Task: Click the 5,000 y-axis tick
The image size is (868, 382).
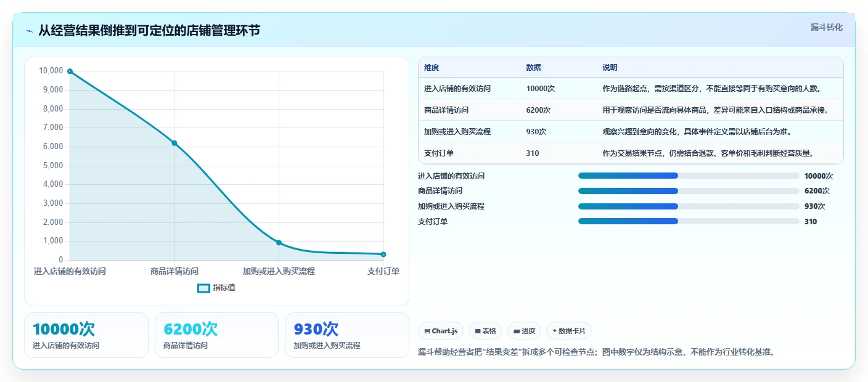Action: (53, 166)
